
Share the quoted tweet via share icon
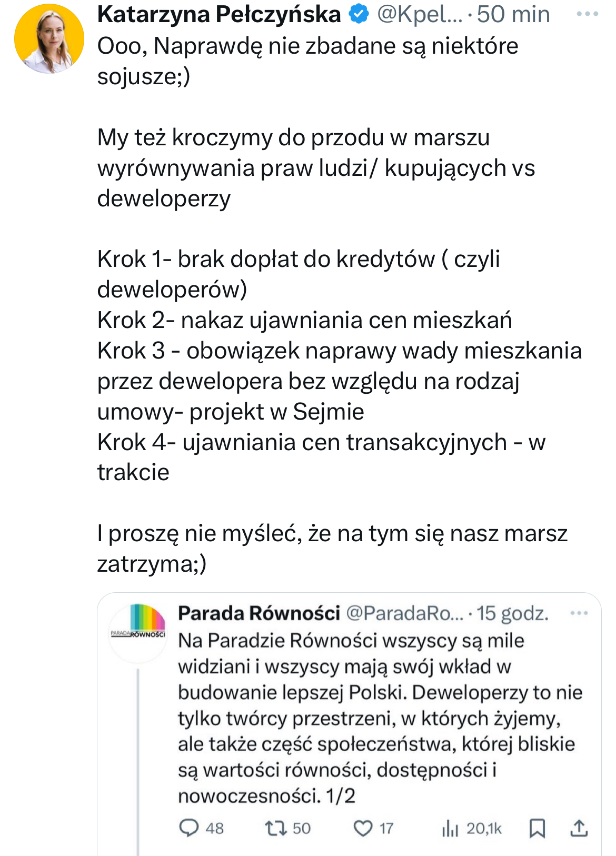pos(579,828)
